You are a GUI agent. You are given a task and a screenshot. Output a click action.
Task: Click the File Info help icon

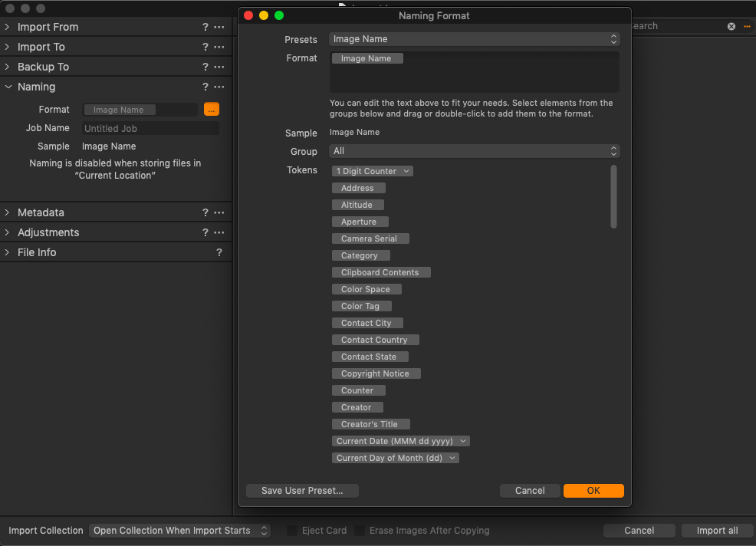[x=219, y=252]
